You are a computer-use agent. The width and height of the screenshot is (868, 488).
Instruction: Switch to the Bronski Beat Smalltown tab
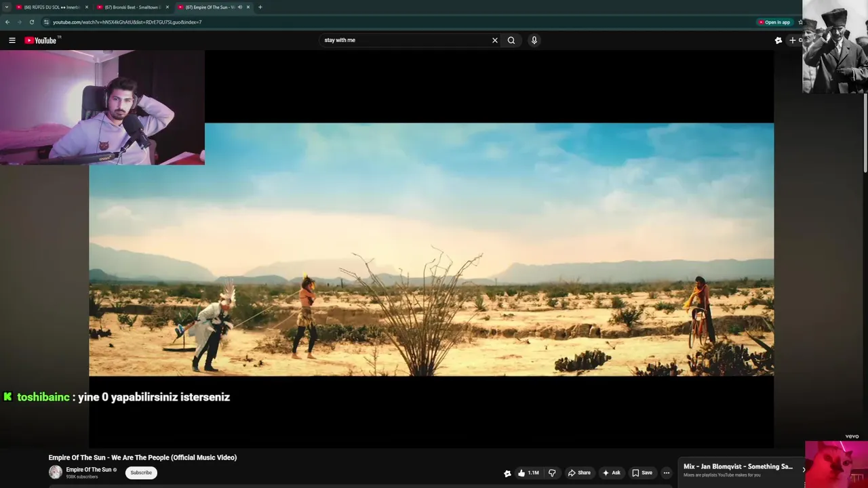pos(132,7)
